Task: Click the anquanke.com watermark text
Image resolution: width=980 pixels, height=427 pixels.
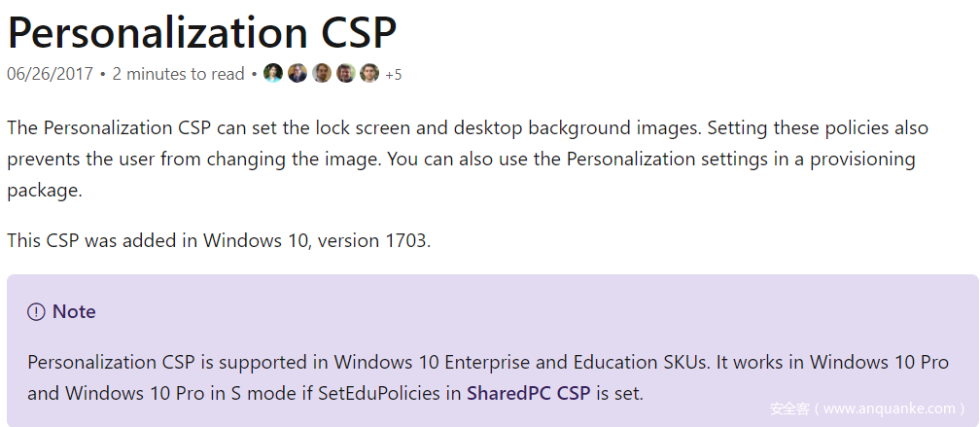Action: point(867,409)
